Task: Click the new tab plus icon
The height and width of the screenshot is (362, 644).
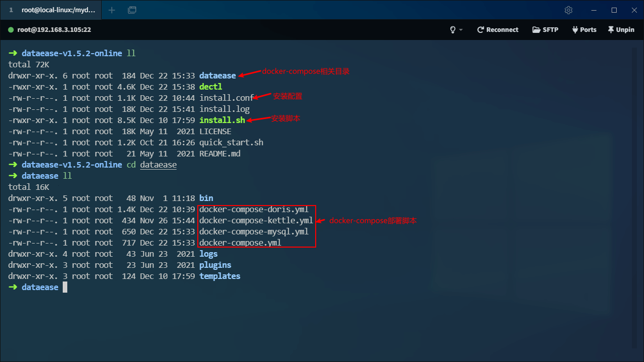Action: point(112,10)
